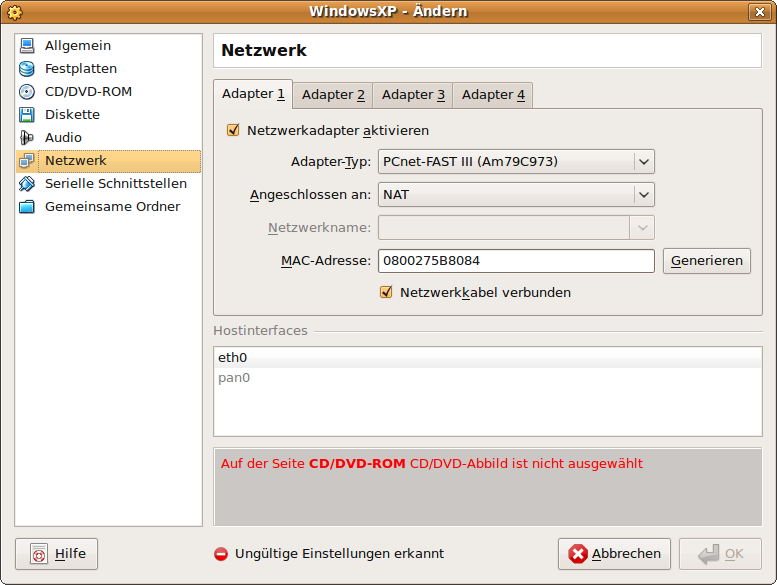The height and width of the screenshot is (585, 777).
Task: Switch to the Adapter 3 tab
Action: coord(413,95)
